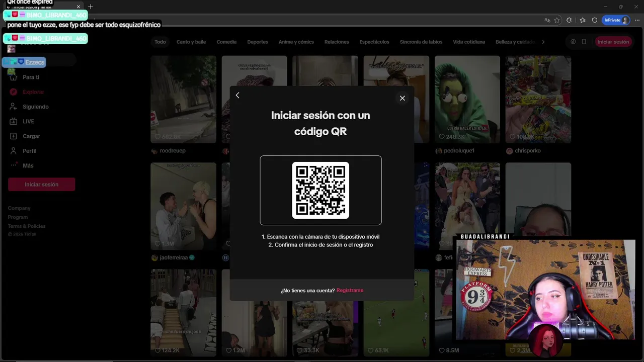
Task: Click the QR code image
Action: pos(320,190)
